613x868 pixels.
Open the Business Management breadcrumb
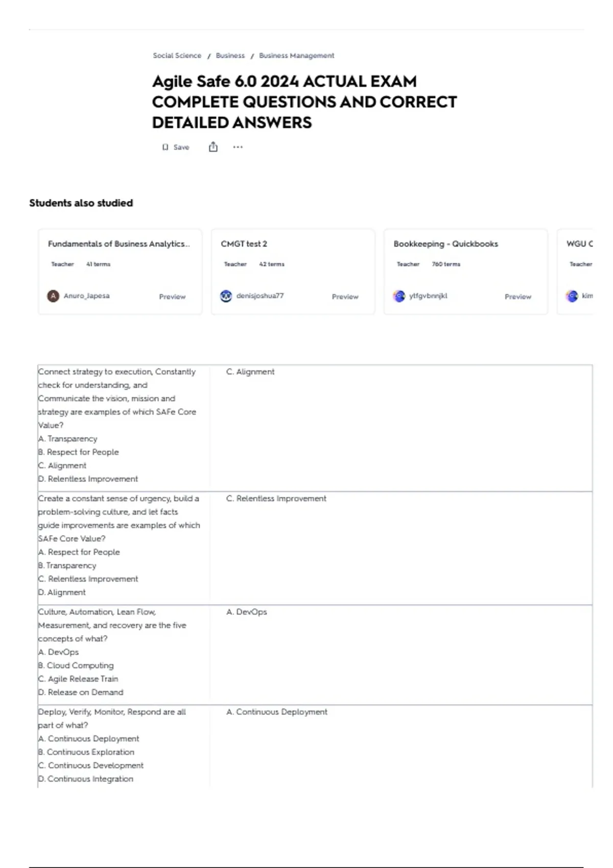coord(296,56)
